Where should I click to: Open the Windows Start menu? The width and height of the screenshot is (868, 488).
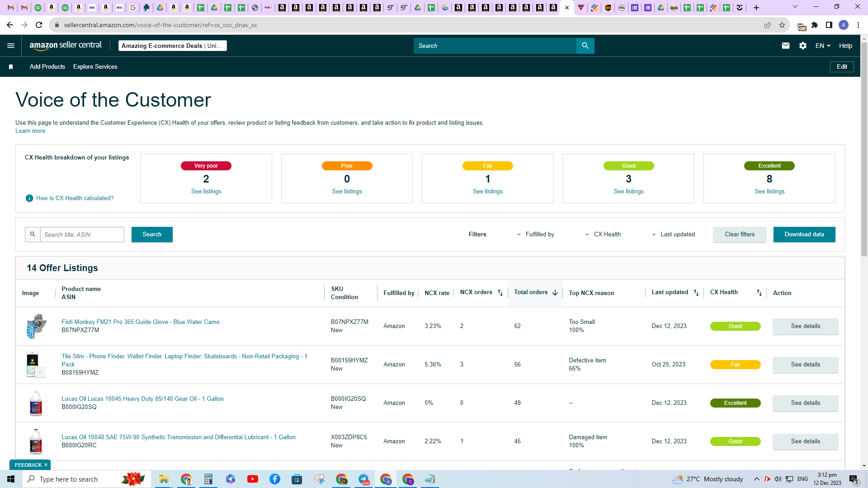tap(11, 479)
